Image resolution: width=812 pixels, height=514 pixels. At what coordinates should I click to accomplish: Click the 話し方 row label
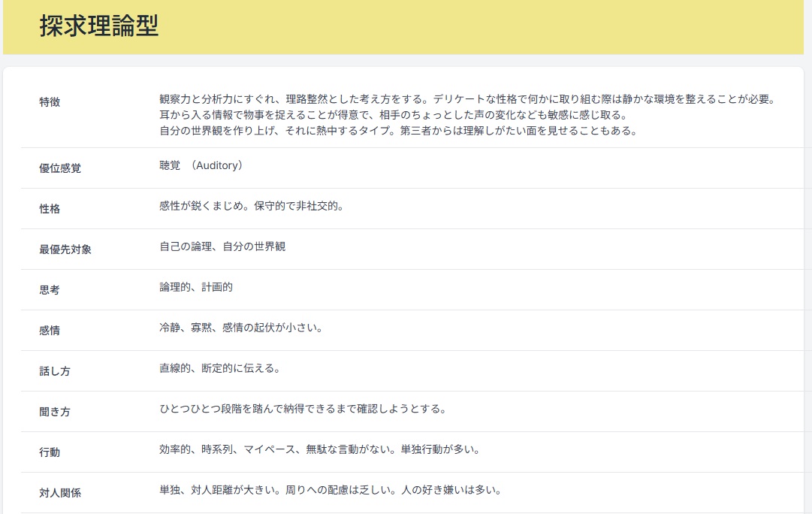click(55, 371)
